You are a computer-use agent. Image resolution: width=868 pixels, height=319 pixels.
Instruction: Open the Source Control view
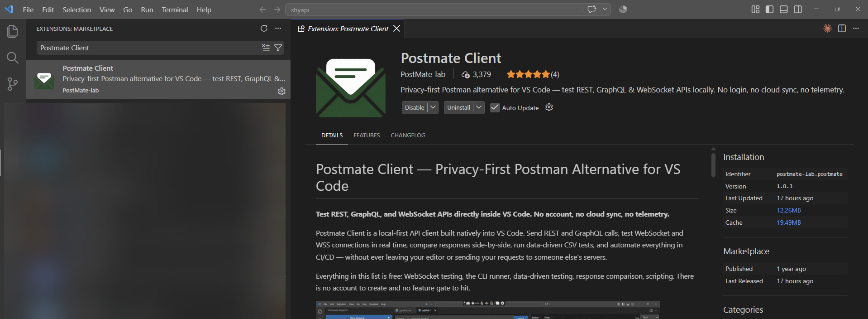tap(13, 84)
